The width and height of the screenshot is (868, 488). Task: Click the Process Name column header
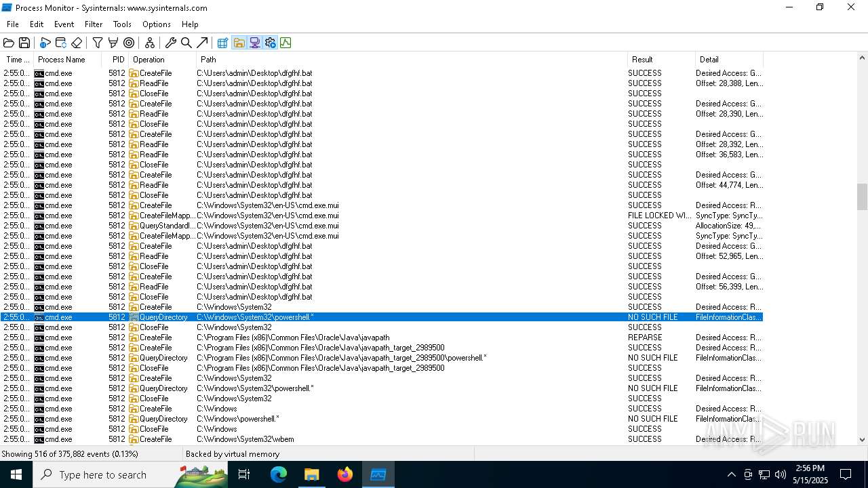(x=68, y=60)
